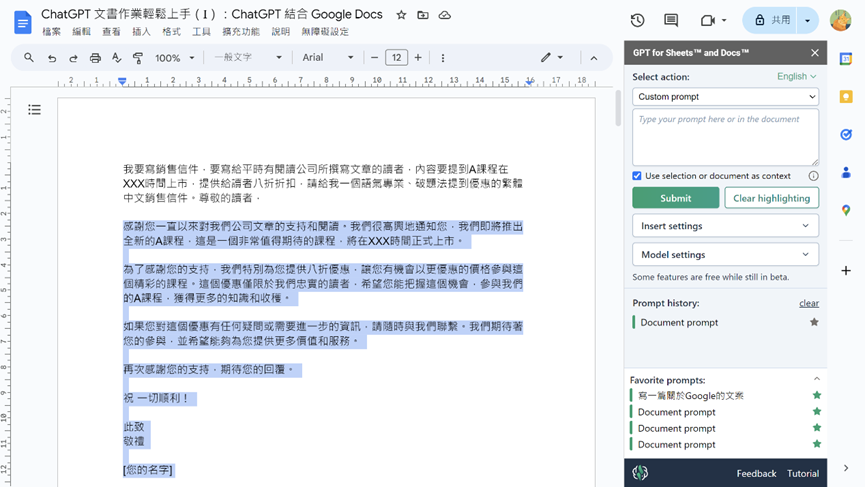This screenshot has height=487, width=865.
Task: Click the font size 12 field
Action: point(396,57)
